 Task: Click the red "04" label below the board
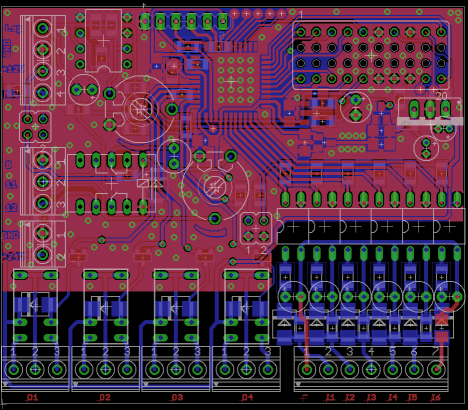pos(247,397)
